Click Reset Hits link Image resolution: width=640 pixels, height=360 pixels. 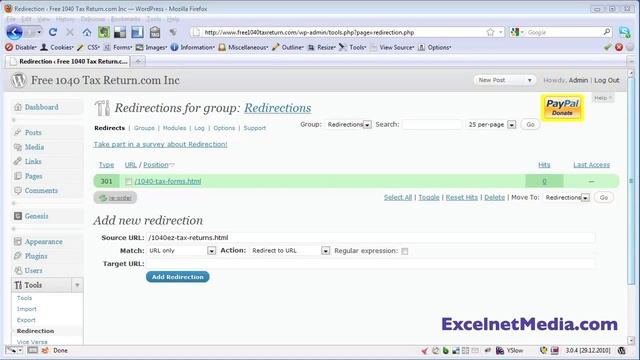[462, 198]
